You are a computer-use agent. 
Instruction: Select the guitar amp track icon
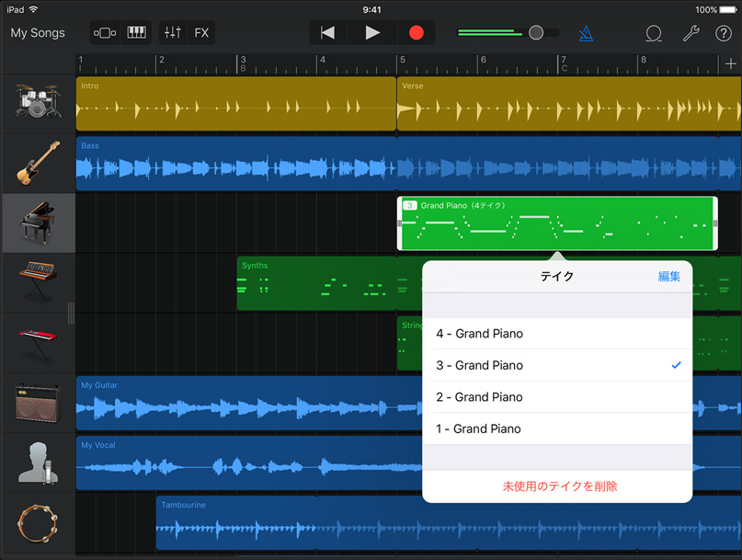pos(39,403)
